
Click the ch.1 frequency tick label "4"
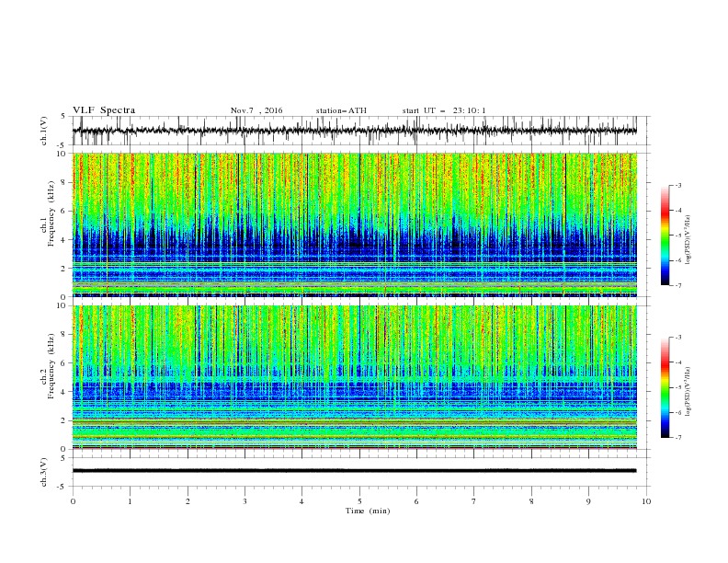click(x=65, y=240)
